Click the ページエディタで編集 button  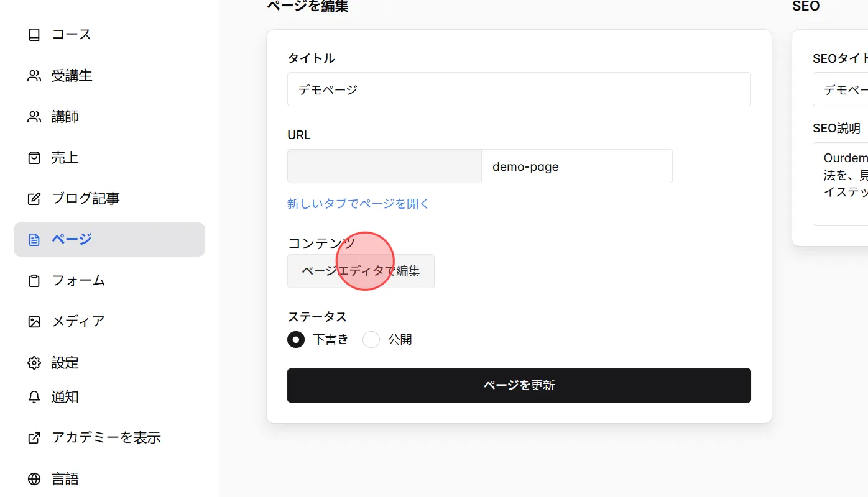pos(361,271)
